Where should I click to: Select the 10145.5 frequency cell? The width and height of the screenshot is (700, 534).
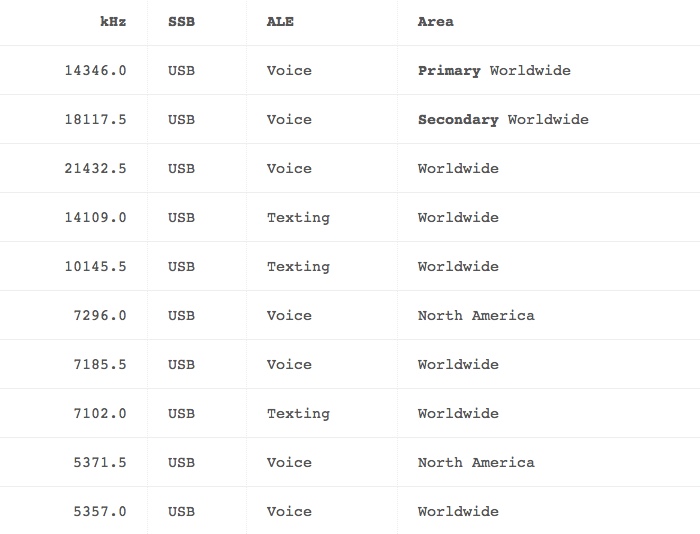[x=96, y=267]
